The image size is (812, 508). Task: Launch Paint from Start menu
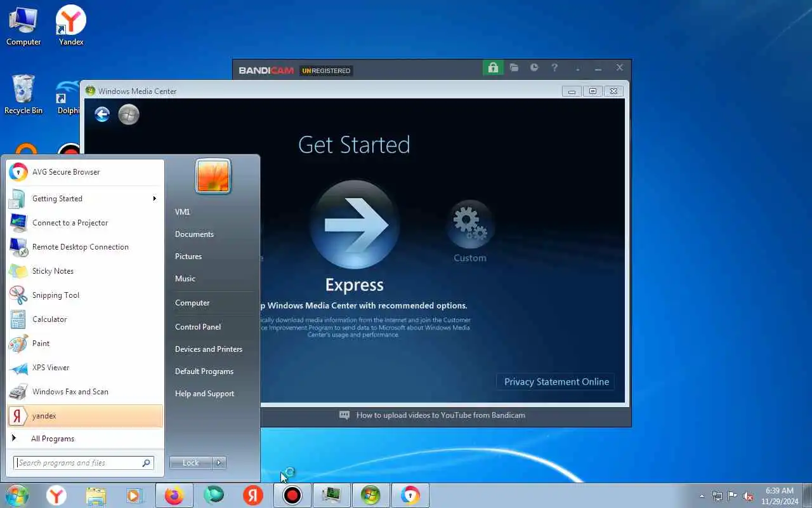(x=85, y=344)
